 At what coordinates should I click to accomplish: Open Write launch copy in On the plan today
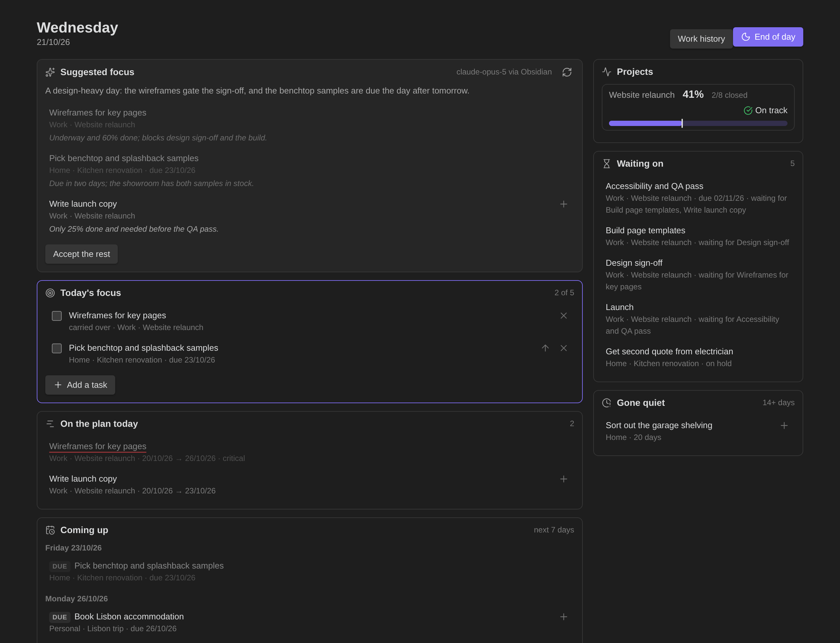83,479
